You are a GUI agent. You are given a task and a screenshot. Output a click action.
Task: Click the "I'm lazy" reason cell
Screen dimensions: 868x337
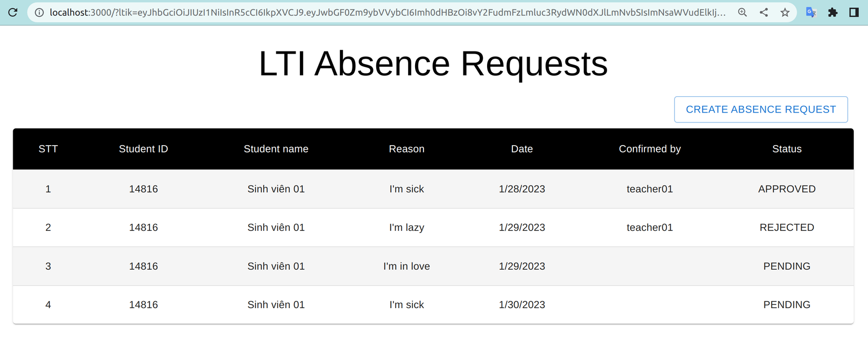pyautogui.click(x=406, y=227)
